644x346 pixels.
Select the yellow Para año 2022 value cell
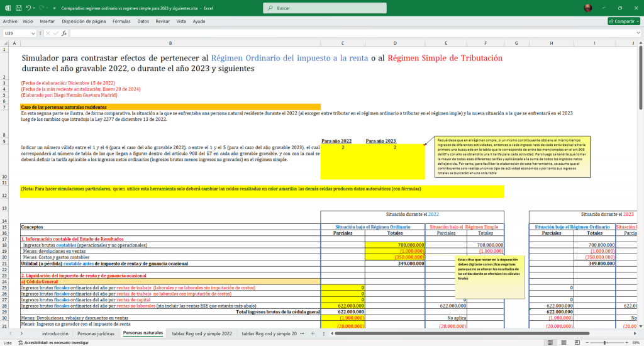343,161
